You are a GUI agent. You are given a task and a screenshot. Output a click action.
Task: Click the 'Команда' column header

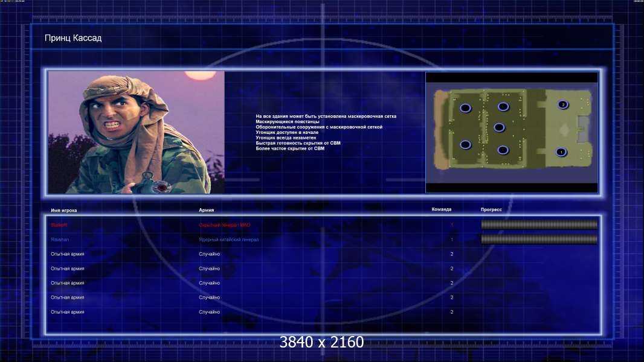pos(442,209)
